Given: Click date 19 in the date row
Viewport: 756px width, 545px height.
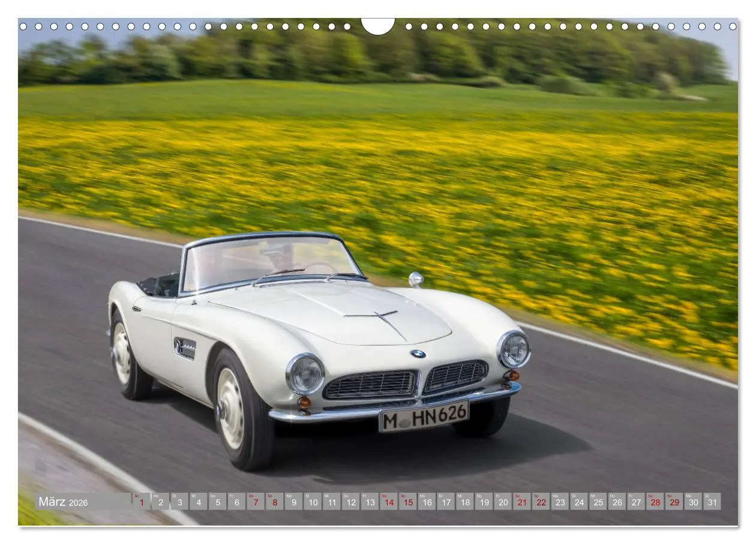Looking at the screenshot, I should (484, 502).
